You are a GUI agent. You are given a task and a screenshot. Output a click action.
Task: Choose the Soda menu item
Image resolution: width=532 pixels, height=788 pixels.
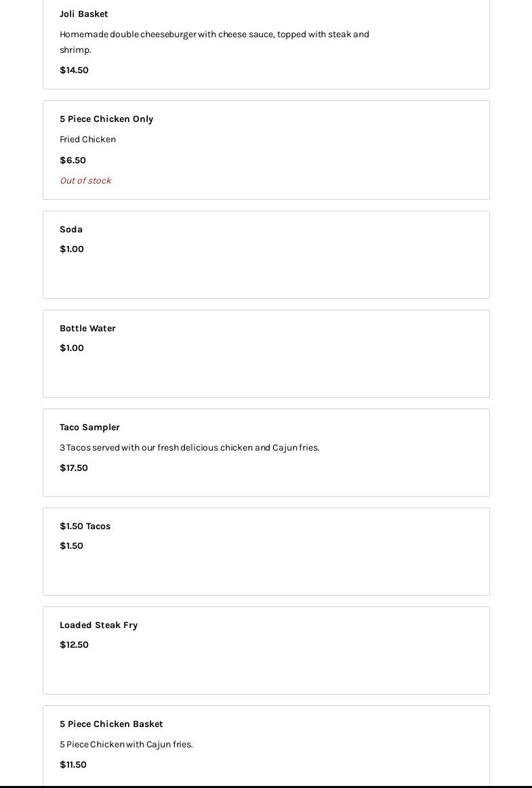click(x=71, y=229)
